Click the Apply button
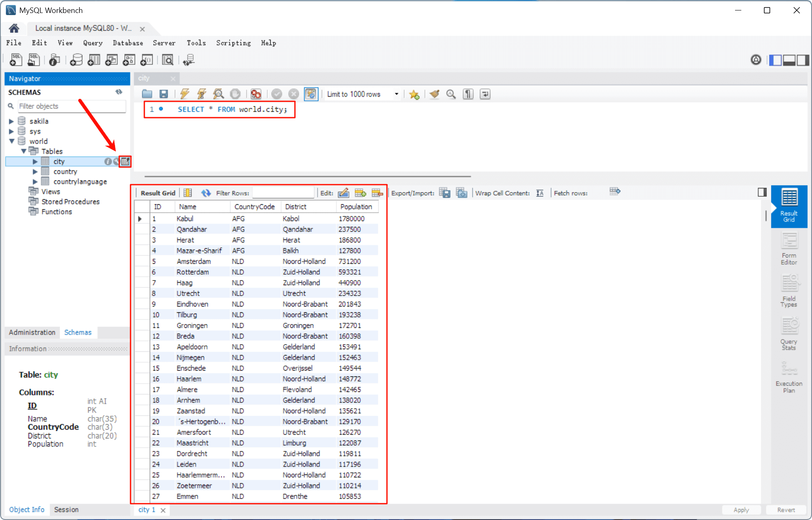The image size is (812, 520). 741,510
